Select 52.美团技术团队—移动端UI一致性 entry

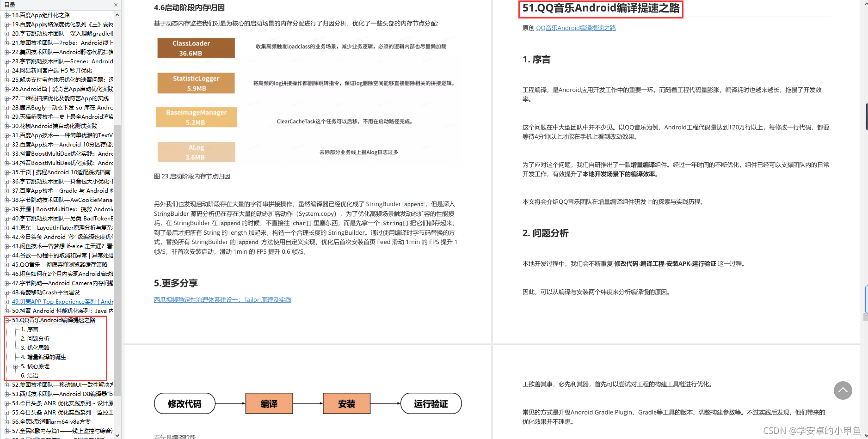coord(62,385)
